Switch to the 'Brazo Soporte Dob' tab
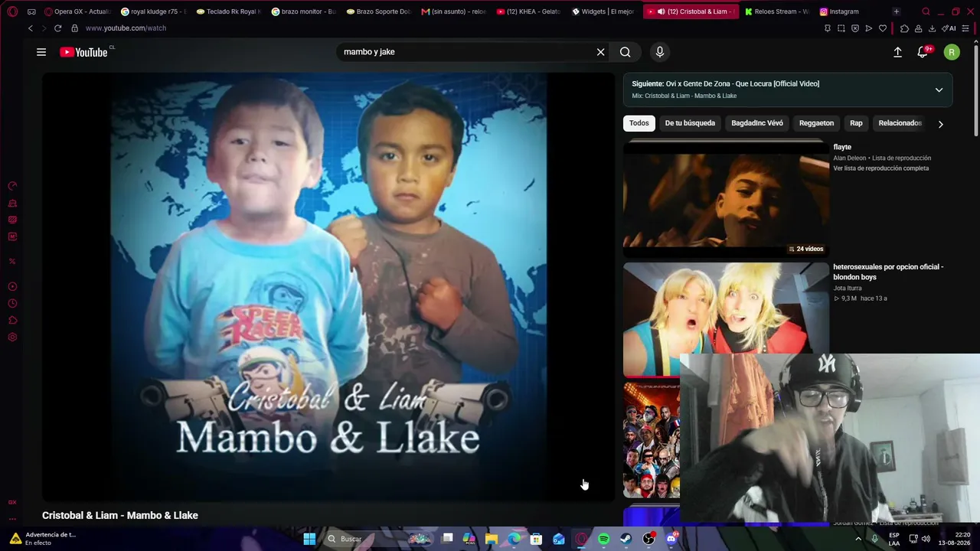This screenshot has height=551, width=980. point(378,11)
